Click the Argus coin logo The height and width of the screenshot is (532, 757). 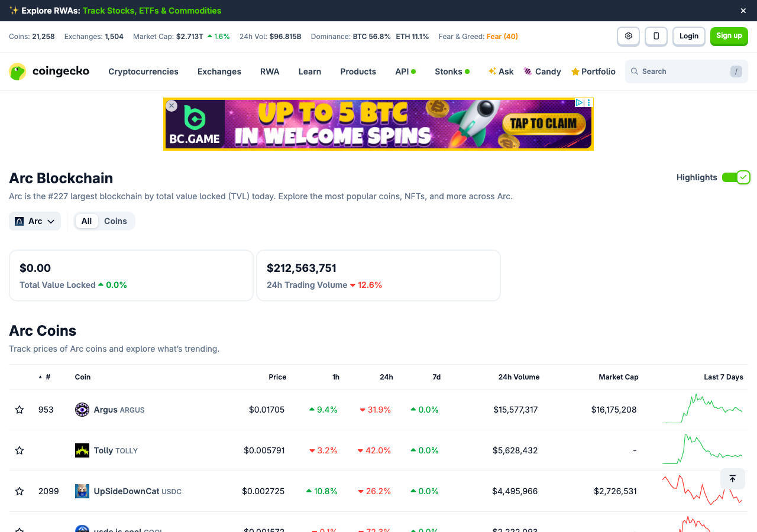click(82, 410)
